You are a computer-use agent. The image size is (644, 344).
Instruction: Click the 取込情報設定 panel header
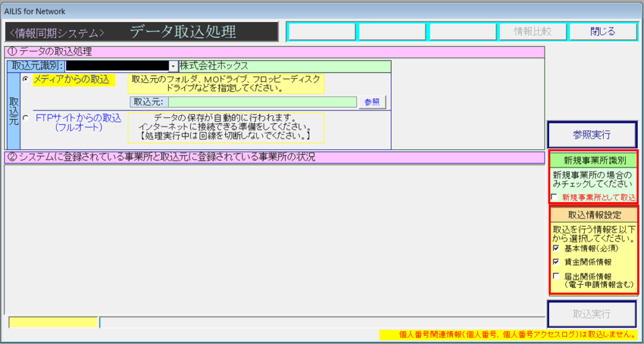592,214
